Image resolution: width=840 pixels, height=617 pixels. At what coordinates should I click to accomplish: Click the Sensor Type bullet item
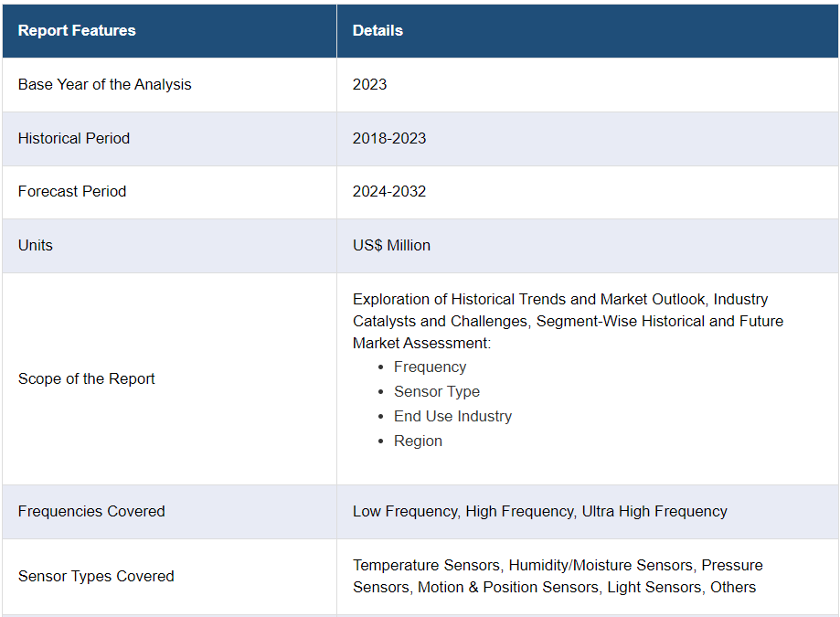(x=437, y=391)
